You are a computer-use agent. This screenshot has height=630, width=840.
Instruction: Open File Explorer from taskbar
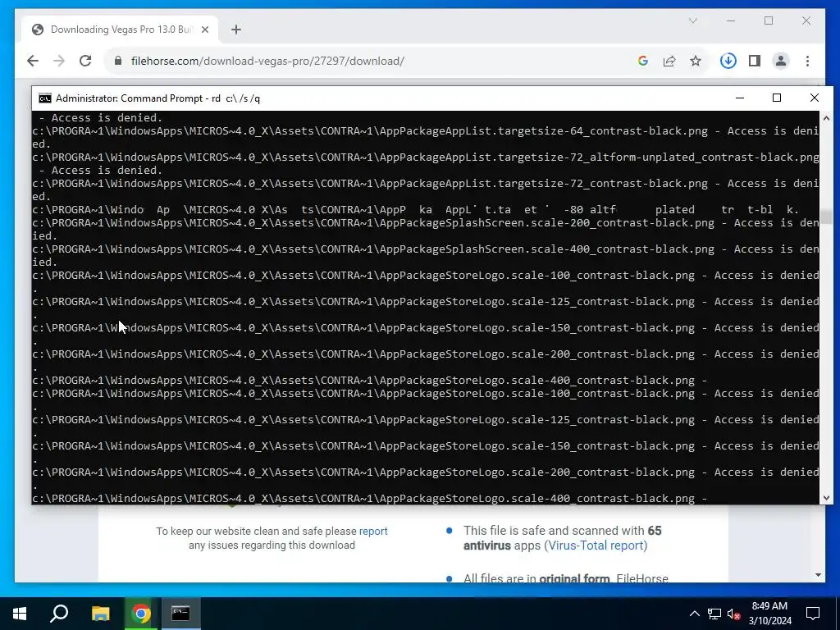click(x=100, y=614)
